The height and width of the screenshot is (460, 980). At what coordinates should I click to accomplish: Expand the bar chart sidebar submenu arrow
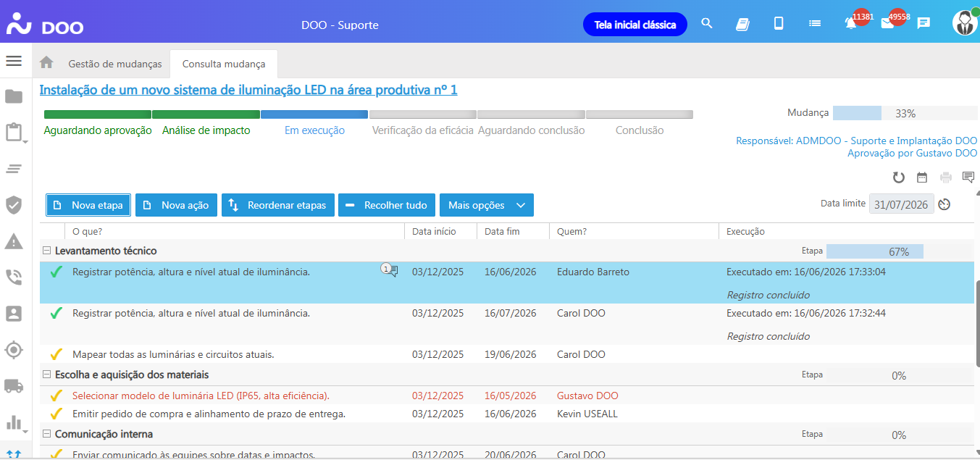(26, 432)
